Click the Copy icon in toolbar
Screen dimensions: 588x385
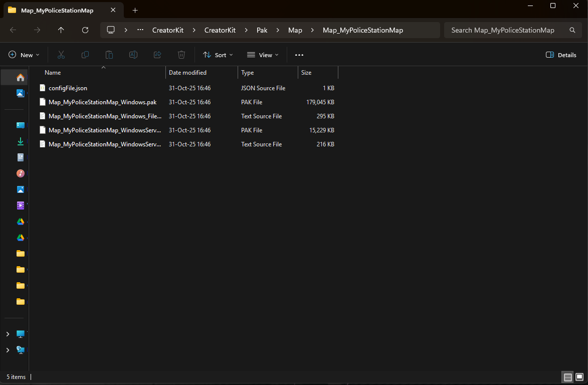click(85, 55)
